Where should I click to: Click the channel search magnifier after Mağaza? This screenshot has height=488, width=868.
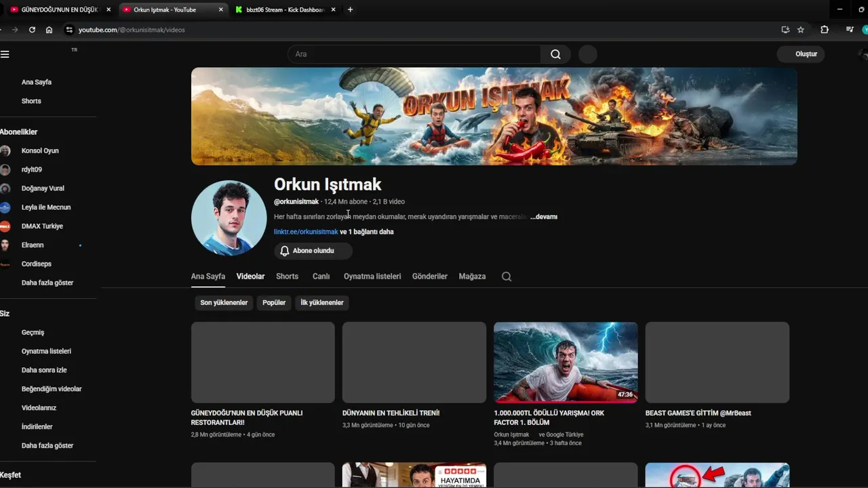coord(507,277)
